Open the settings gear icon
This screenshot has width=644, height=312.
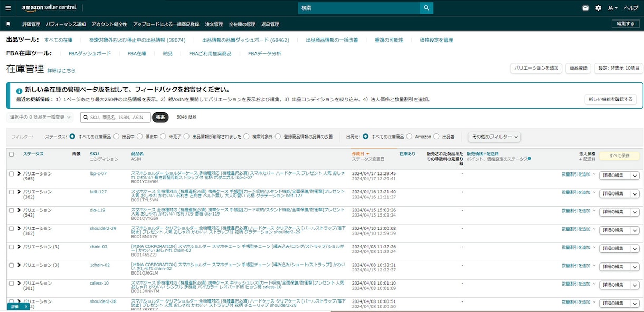pyautogui.click(x=598, y=8)
